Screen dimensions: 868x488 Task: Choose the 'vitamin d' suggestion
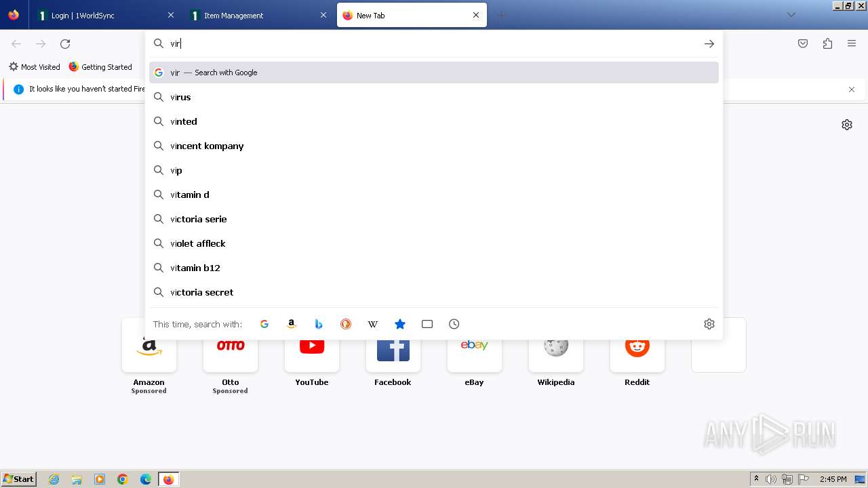point(434,195)
